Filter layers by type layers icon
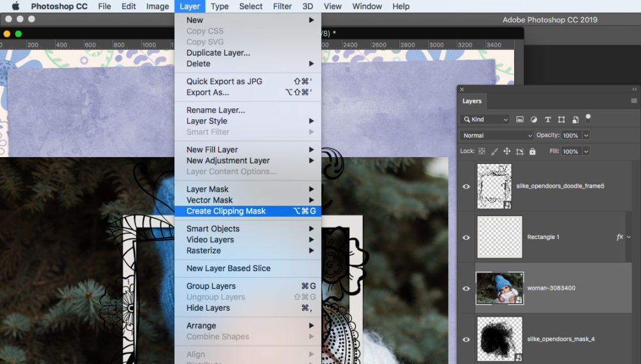 (x=547, y=119)
